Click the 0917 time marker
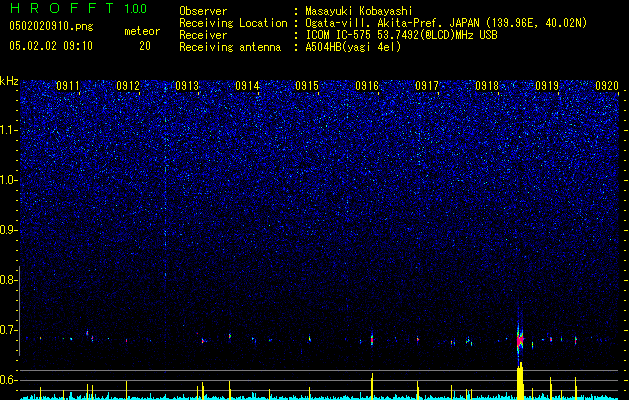Viewport: 629px width, 400px height. pyautogui.click(x=427, y=85)
